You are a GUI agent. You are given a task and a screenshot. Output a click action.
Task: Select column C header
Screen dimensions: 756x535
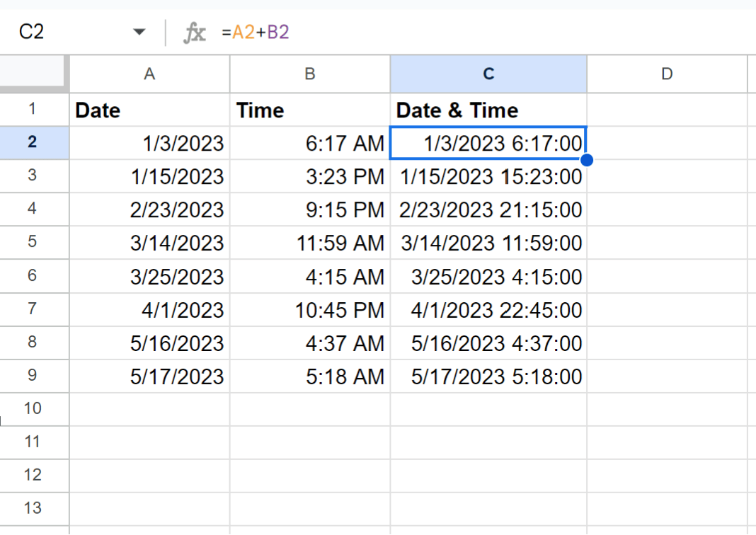point(488,74)
